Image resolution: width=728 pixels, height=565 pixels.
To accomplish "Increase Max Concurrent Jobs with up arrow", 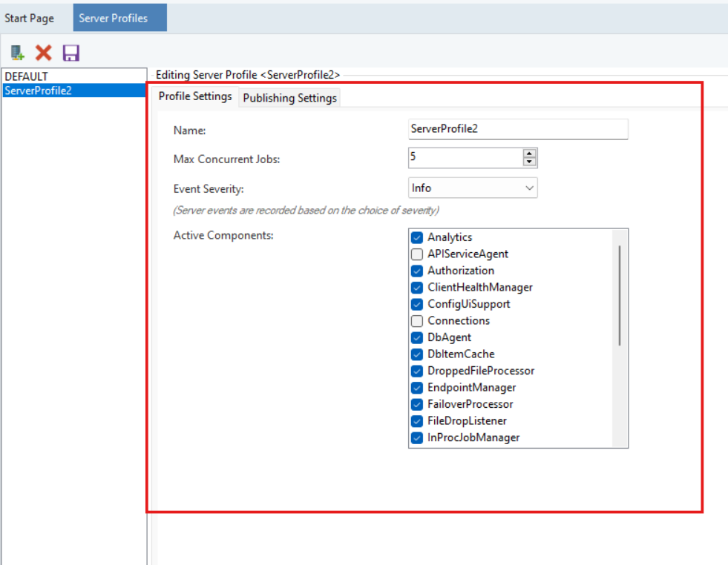I will 529,153.
